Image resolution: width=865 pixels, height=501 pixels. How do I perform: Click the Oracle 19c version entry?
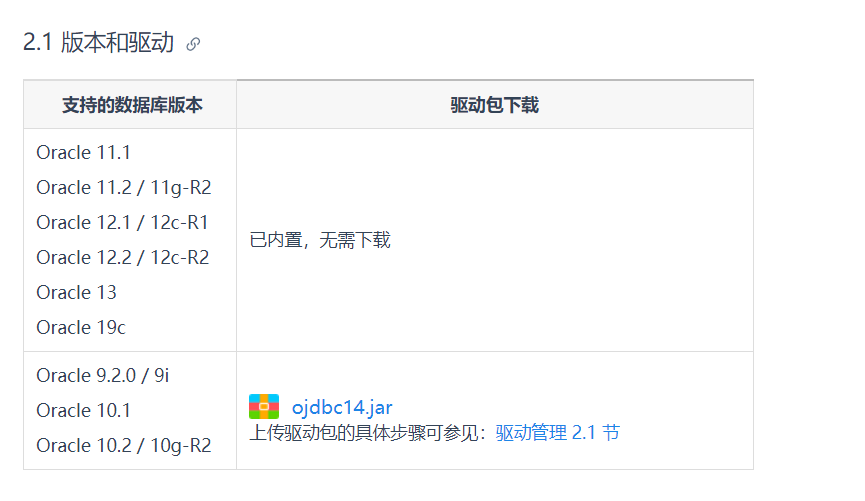(x=81, y=327)
